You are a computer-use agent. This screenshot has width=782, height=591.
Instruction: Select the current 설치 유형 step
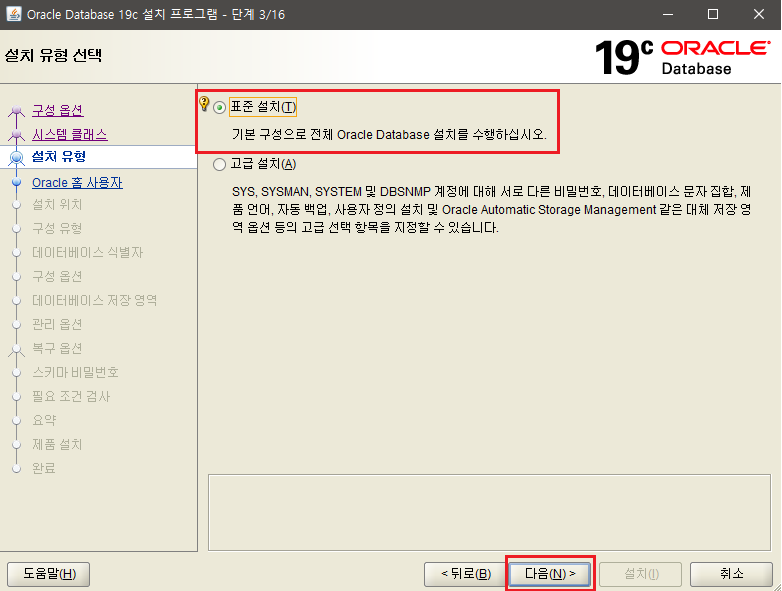[59, 157]
